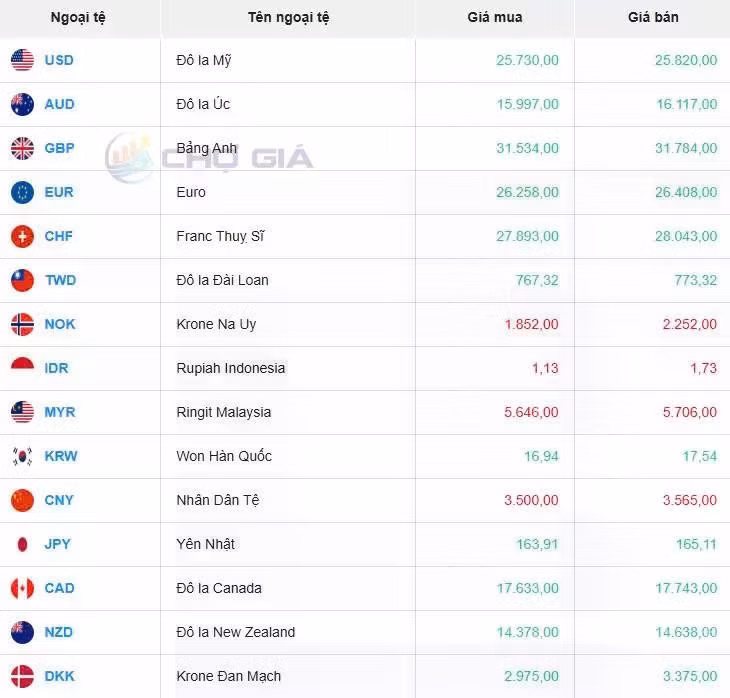Click the Canadian flag icon
Image resolution: width=730 pixels, height=698 pixels.
tap(22, 588)
